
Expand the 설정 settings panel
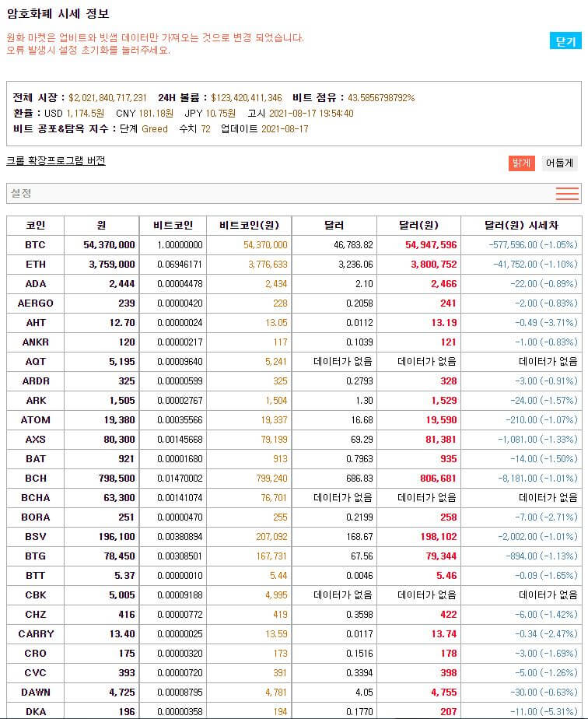tap(294, 194)
